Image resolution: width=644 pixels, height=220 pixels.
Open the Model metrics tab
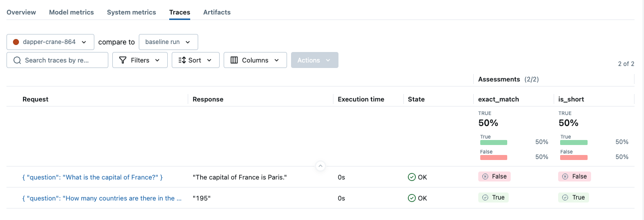pyautogui.click(x=71, y=12)
